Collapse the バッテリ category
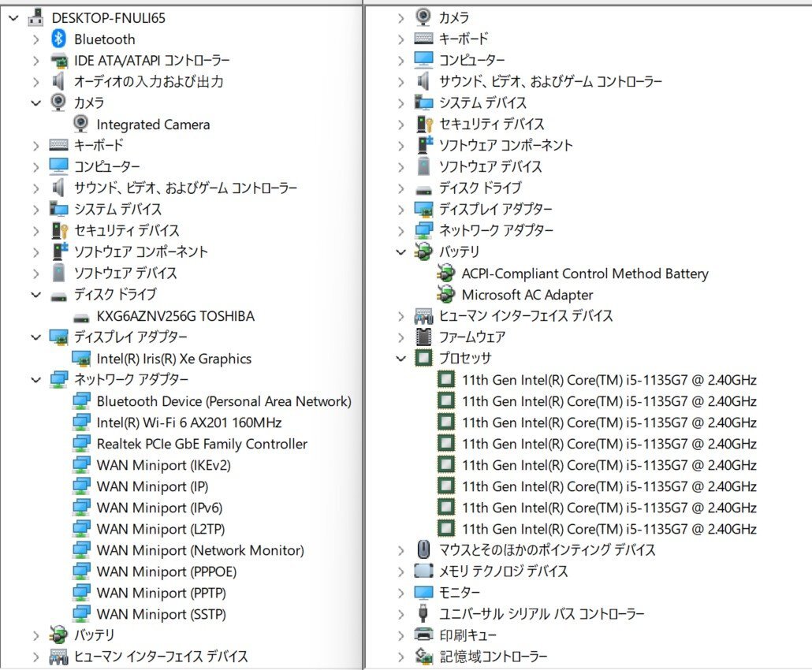Image resolution: width=812 pixels, height=670 pixels. tap(401, 251)
